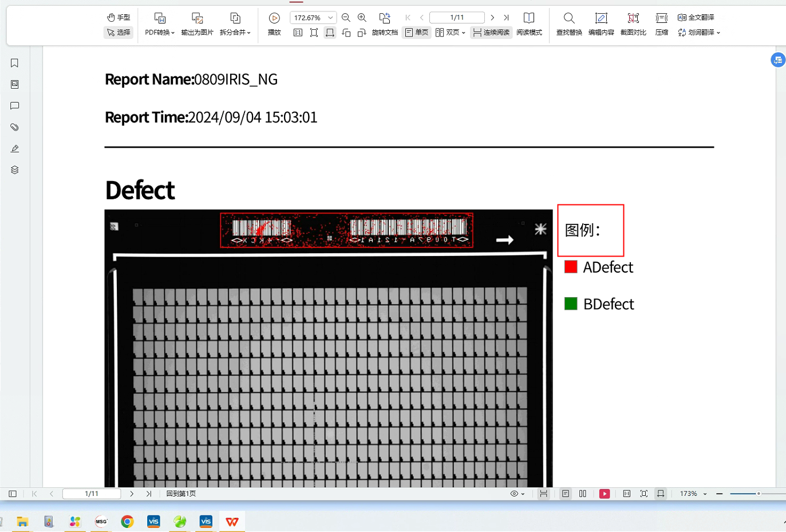The height and width of the screenshot is (532, 786).
Task: Jump to last page in top toolbar
Action: coord(506,18)
